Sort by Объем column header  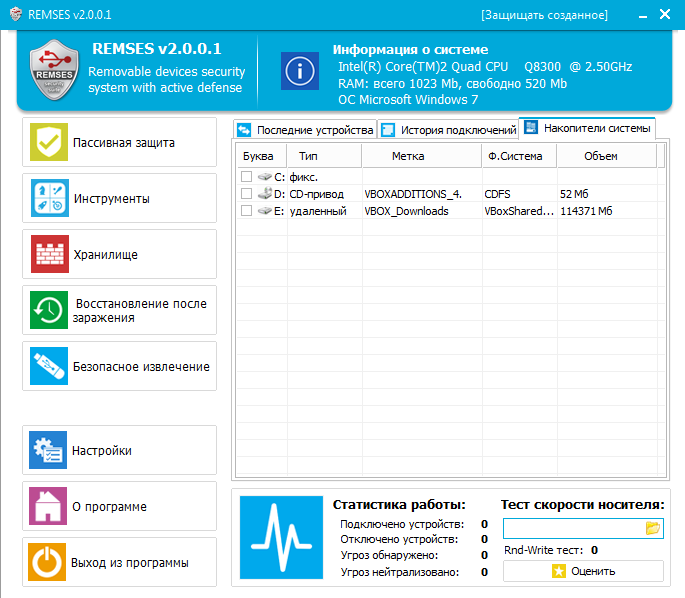point(607,156)
